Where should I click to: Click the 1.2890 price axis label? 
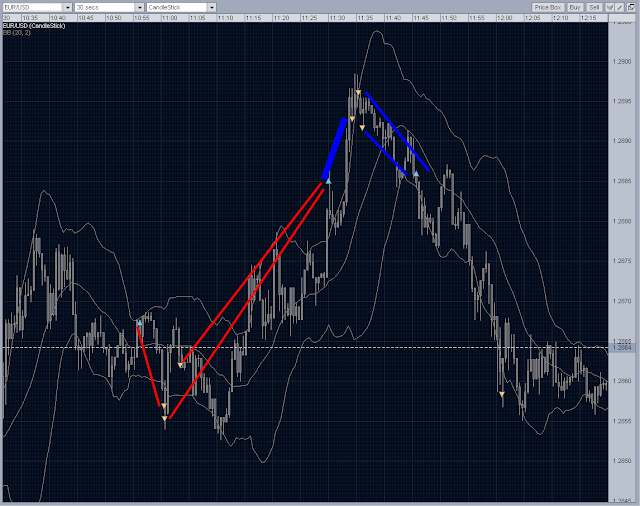coord(622,141)
